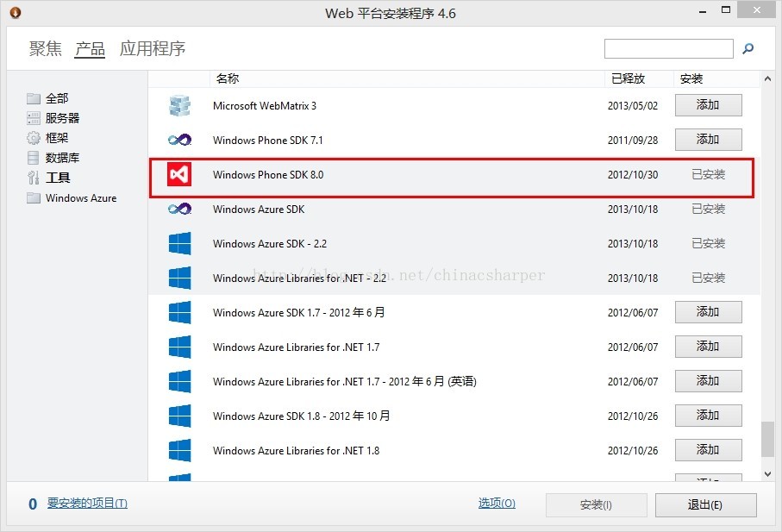Click the vertical scrollbar thumb

point(767,439)
